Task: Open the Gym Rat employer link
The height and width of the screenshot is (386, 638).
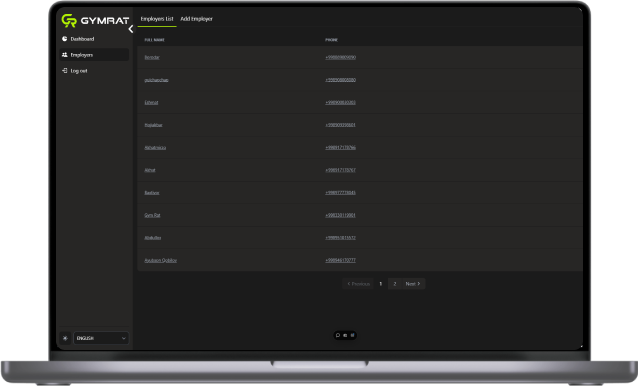Action: 152,215
